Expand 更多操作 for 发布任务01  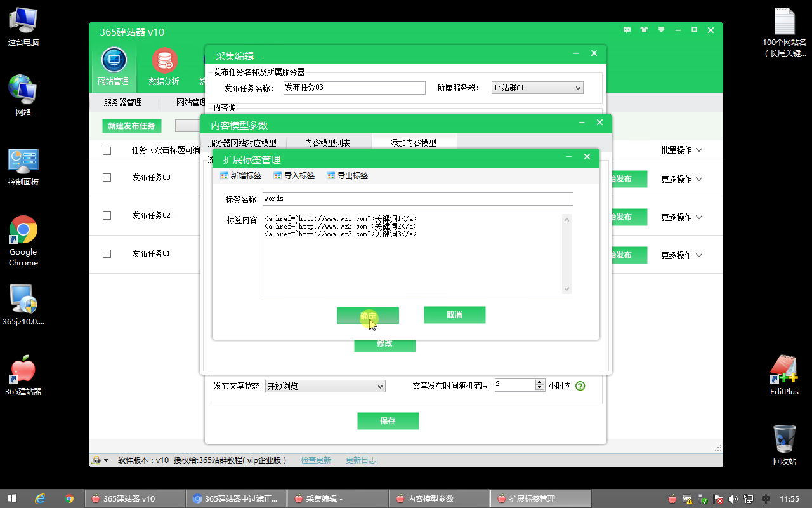(x=682, y=255)
